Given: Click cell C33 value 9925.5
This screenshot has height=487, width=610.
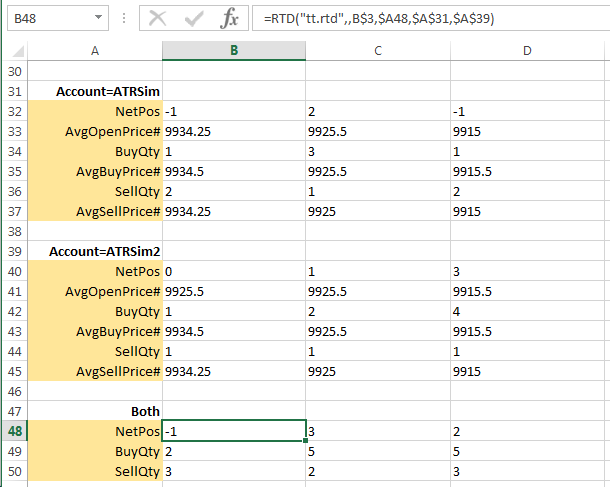Looking at the screenshot, I should pyautogui.click(x=378, y=131).
